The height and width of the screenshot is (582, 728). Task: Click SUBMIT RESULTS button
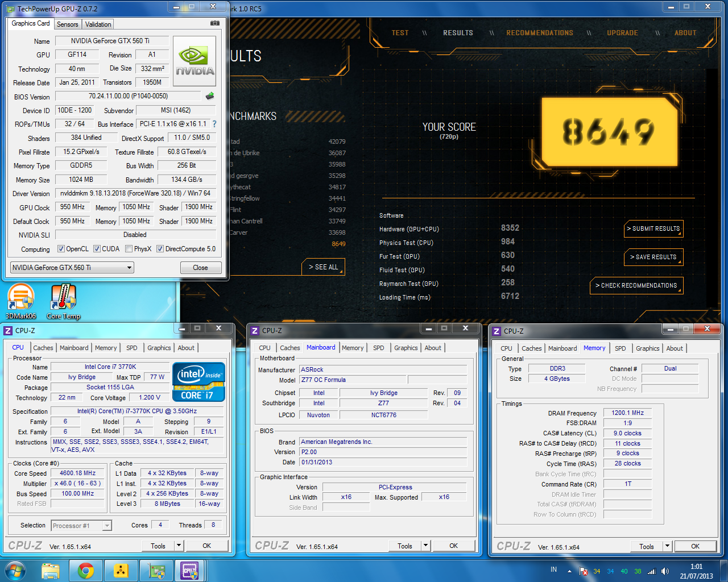click(653, 228)
